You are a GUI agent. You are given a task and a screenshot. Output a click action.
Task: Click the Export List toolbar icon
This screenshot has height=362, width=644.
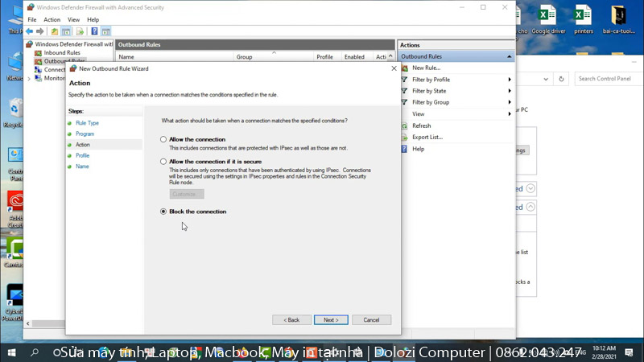click(x=80, y=31)
